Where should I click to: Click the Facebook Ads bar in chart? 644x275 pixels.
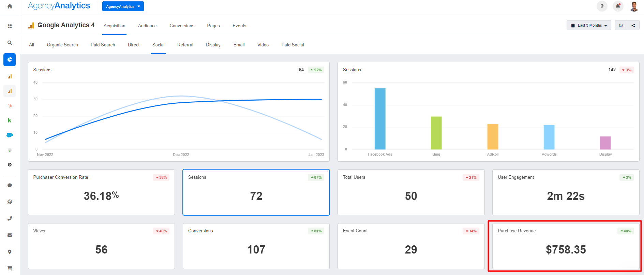tap(380, 119)
